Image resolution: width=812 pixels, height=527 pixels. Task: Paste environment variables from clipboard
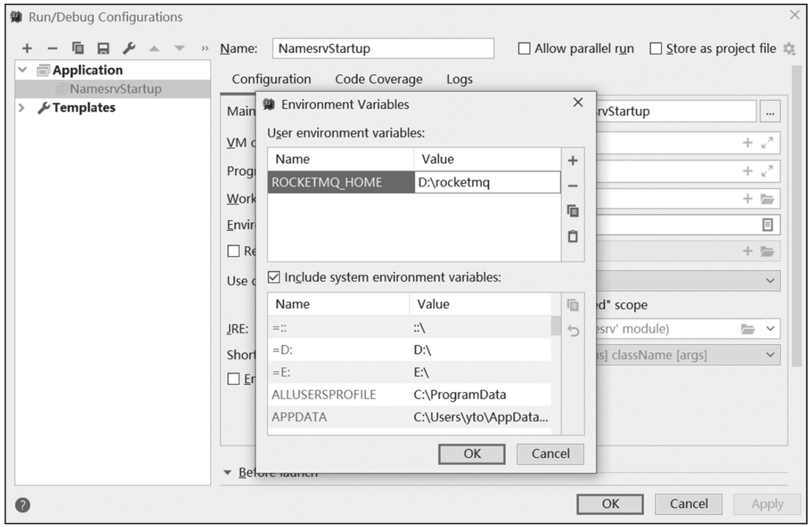[572, 236]
